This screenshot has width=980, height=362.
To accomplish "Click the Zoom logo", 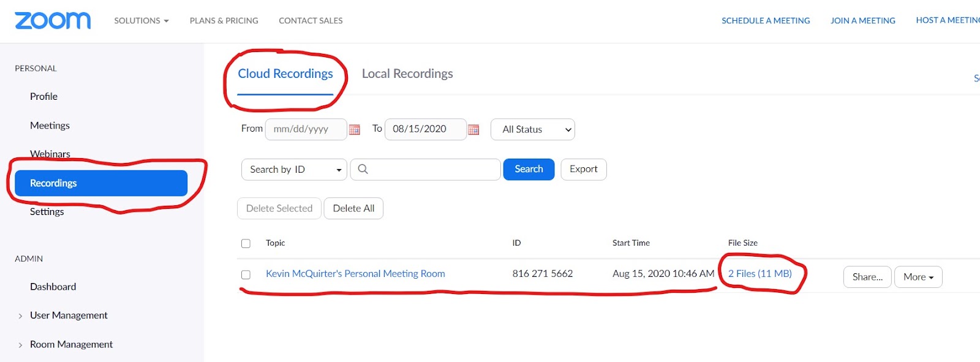I will pyautogui.click(x=53, y=20).
